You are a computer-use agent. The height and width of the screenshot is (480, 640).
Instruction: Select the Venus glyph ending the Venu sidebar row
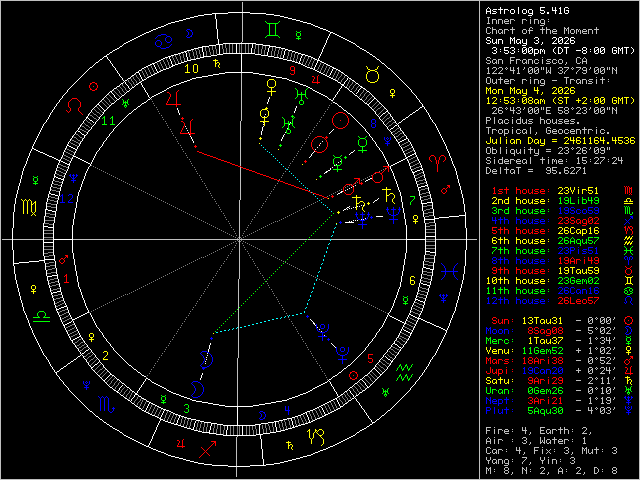pos(629,351)
